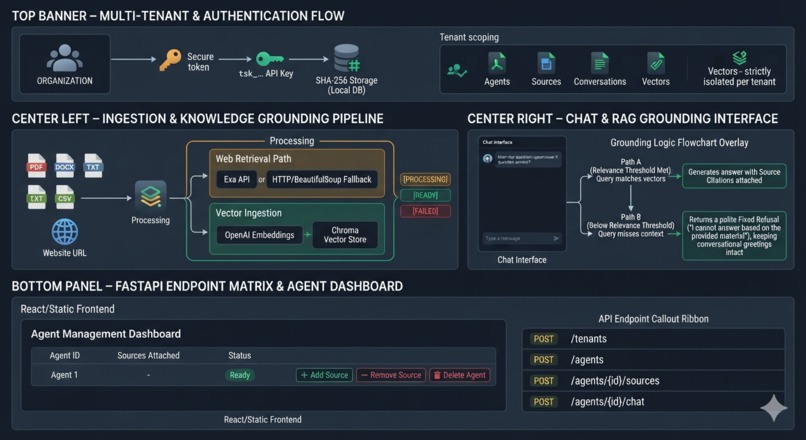The image size is (806, 440).
Task: Click the gold Secure token key icon
Action: click(x=170, y=60)
